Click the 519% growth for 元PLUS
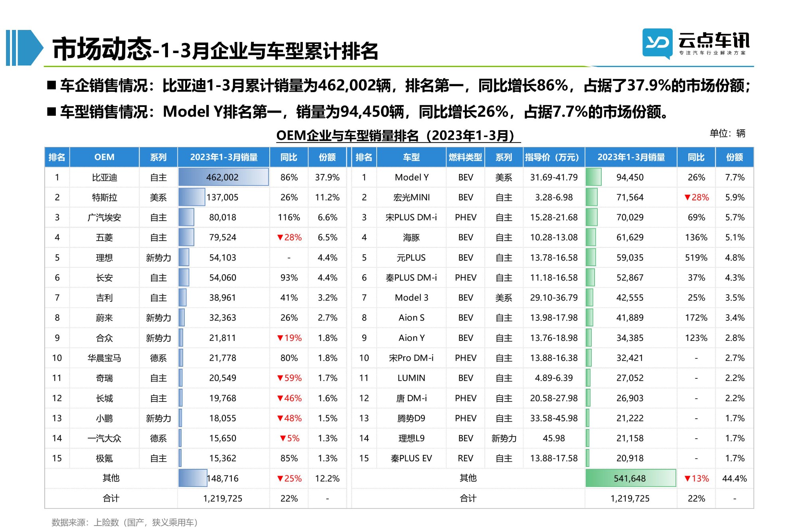This screenshot has width=798, height=532. point(697,257)
